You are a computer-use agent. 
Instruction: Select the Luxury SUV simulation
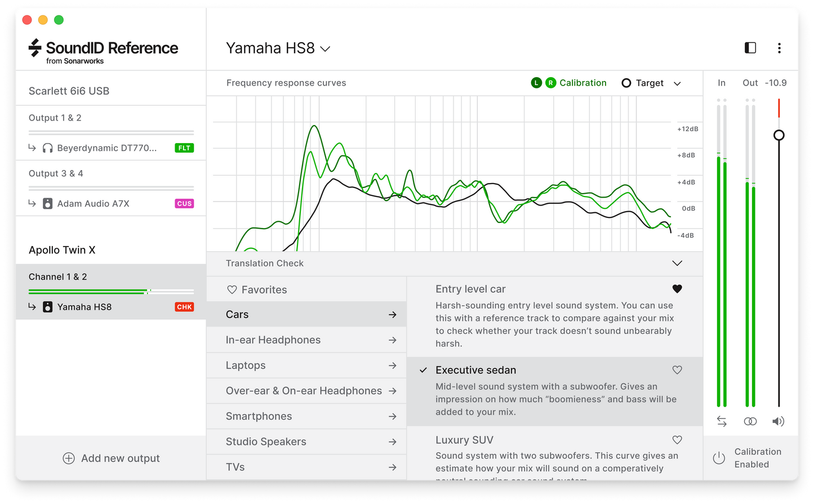click(x=555, y=453)
